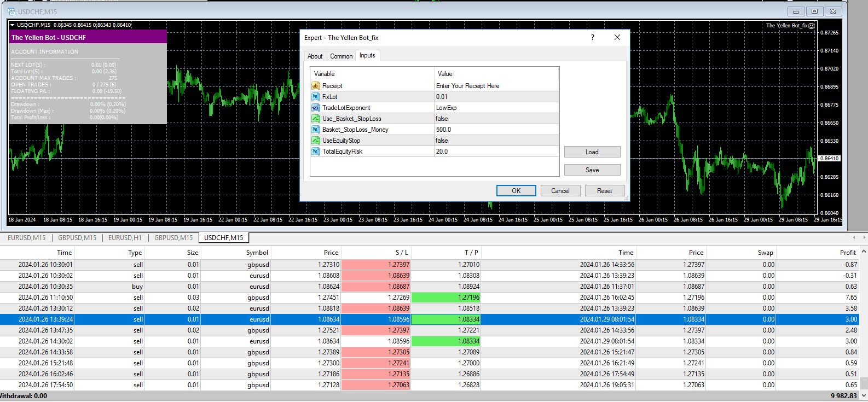Viewport: 868px width, 402px height.
Task: Sort by open Time column header
Action: coord(37,253)
